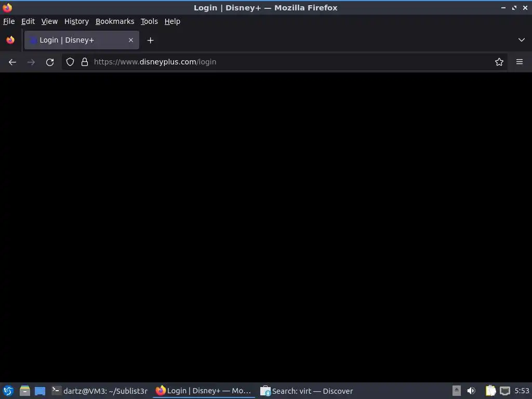Go back to the previous page
This screenshot has width=532, height=399.
(12, 62)
